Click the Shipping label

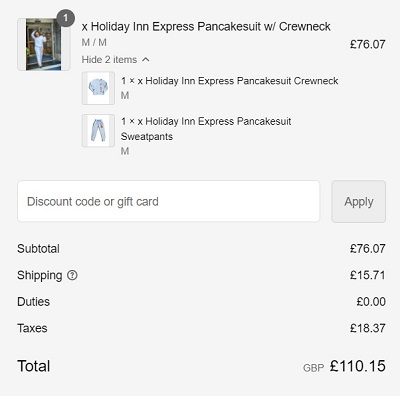[x=40, y=275]
